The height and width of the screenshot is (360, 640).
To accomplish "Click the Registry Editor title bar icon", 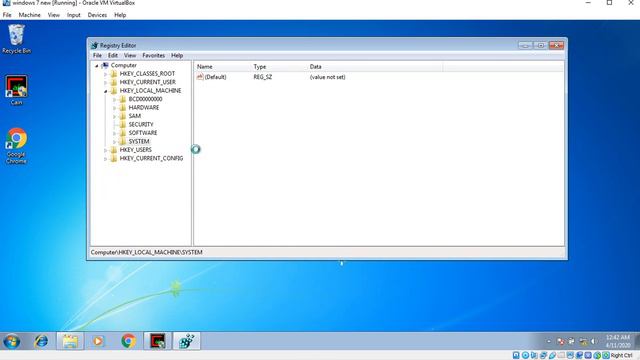I will pyautogui.click(x=95, y=45).
